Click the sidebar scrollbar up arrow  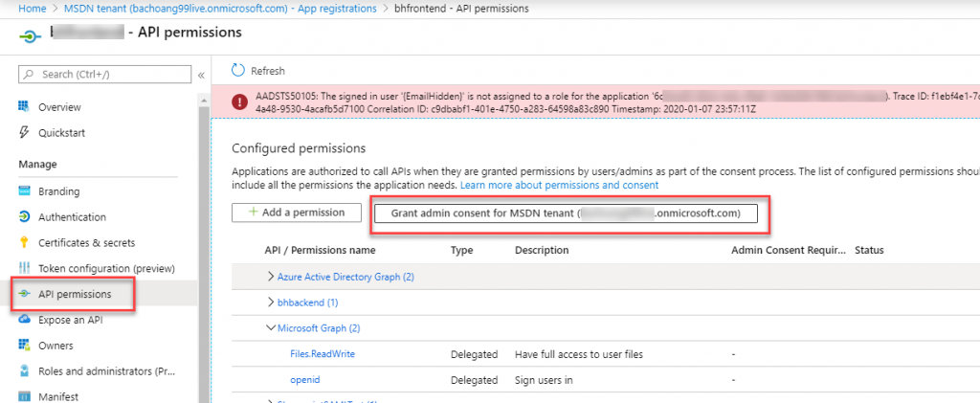(x=204, y=100)
